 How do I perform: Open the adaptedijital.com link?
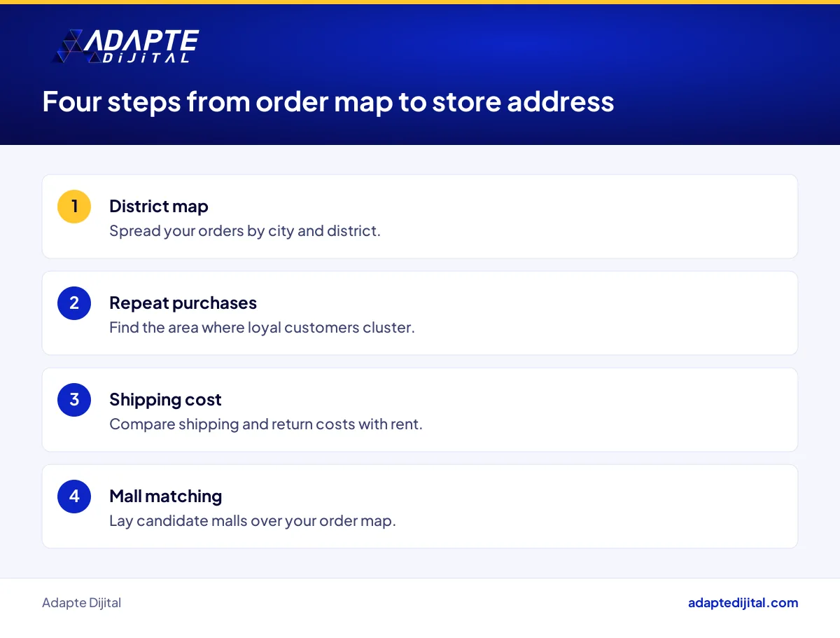[x=743, y=603]
